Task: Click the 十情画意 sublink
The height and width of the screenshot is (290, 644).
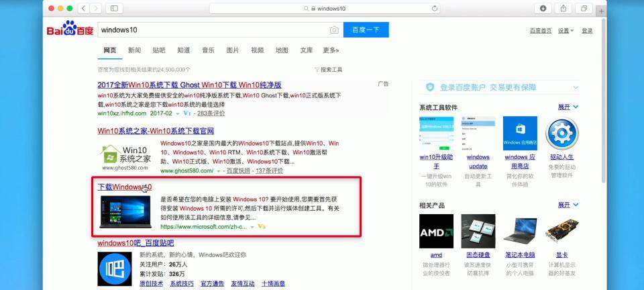Action: (x=274, y=284)
